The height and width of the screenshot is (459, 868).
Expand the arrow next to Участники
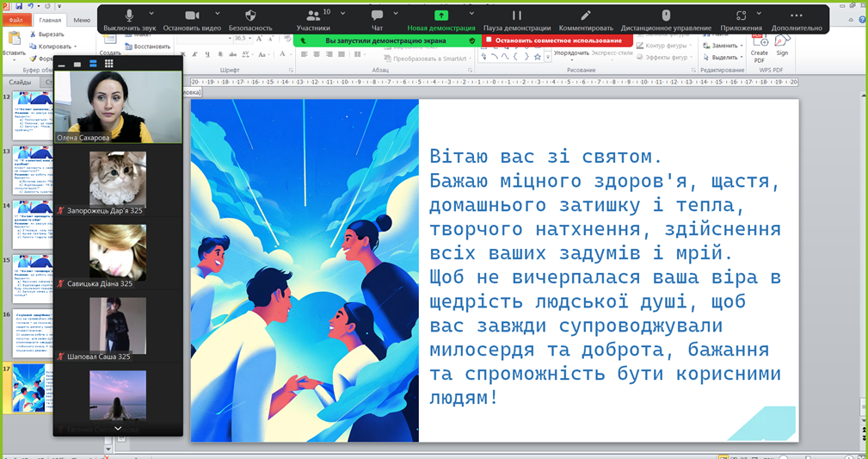pos(341,14)
